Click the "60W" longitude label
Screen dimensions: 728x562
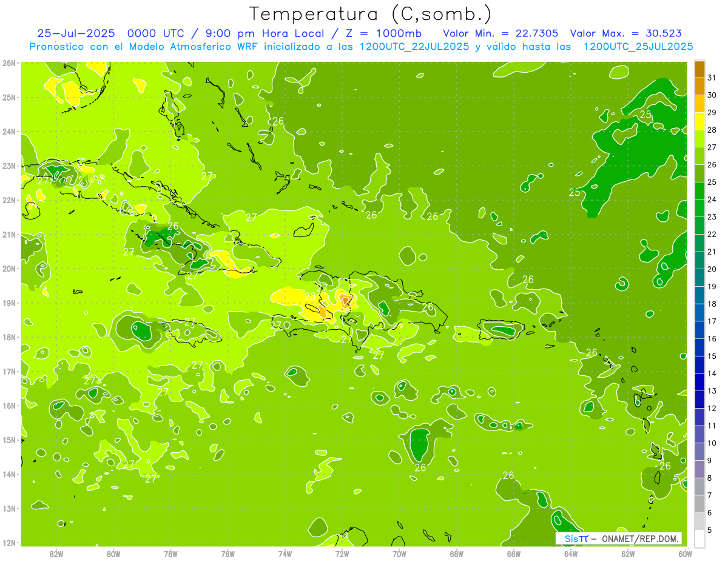pos(686,554)
